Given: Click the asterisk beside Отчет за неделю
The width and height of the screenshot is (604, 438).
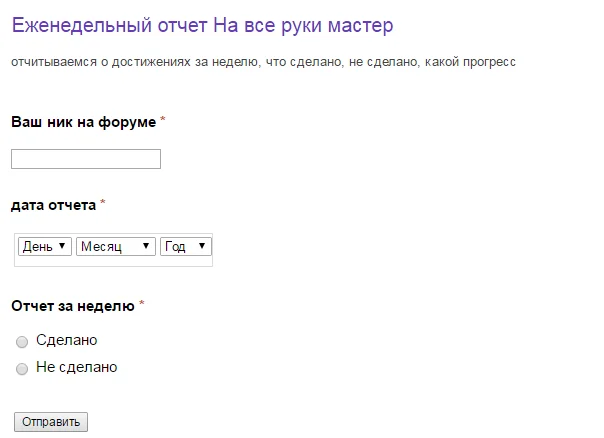Looking at the screenshot, I should point(141,304).
